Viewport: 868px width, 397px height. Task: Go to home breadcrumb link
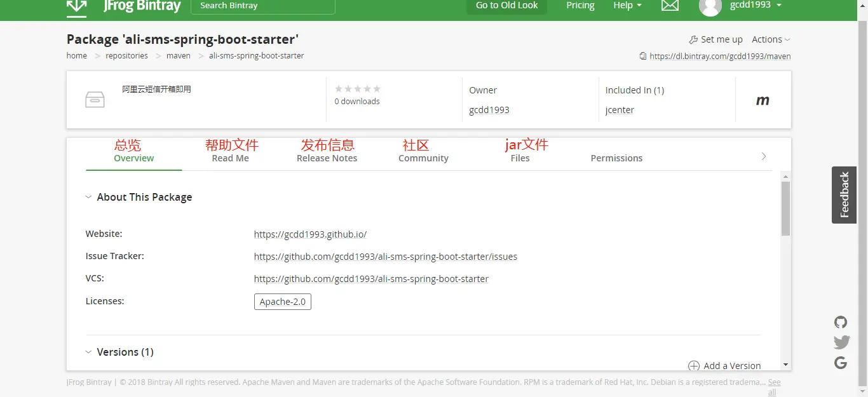click(77, 56)
